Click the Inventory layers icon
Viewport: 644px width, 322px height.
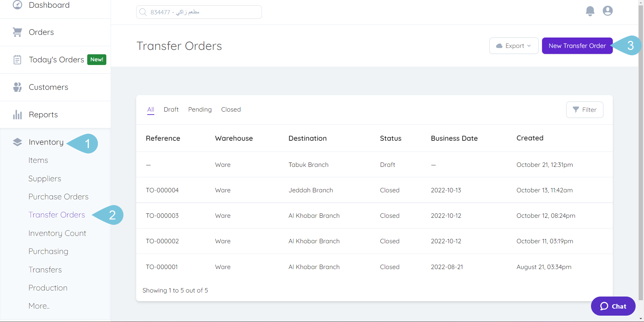pos(17,142)
